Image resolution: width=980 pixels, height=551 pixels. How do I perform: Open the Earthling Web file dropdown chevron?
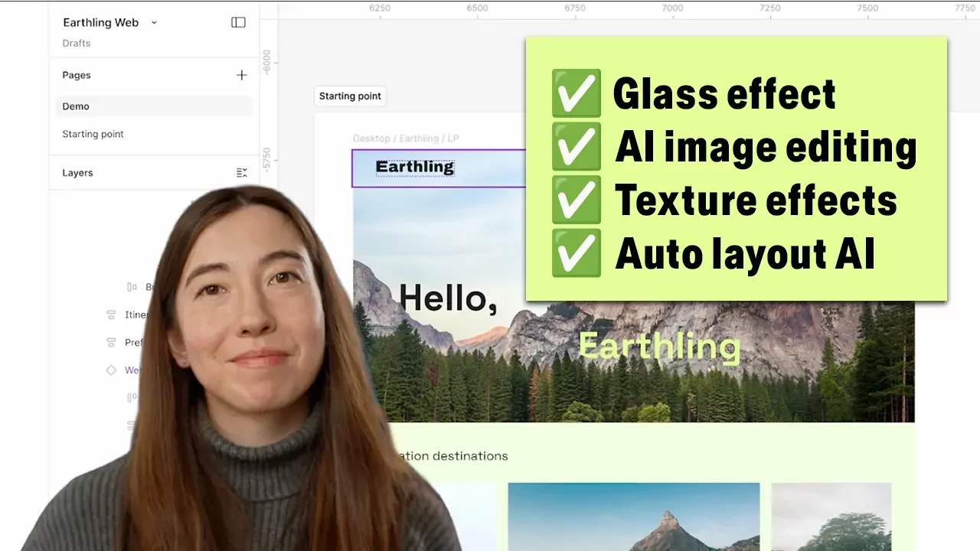click(154, 23)
